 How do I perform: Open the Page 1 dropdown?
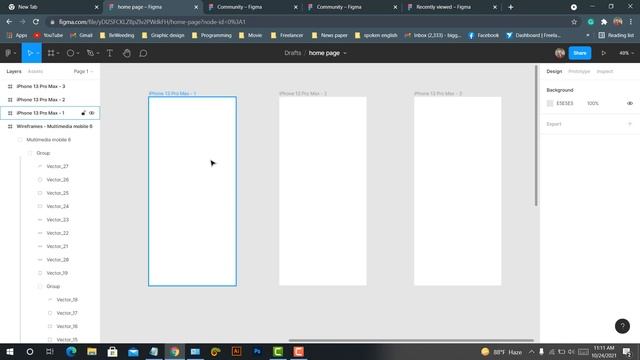coord(84,71)
